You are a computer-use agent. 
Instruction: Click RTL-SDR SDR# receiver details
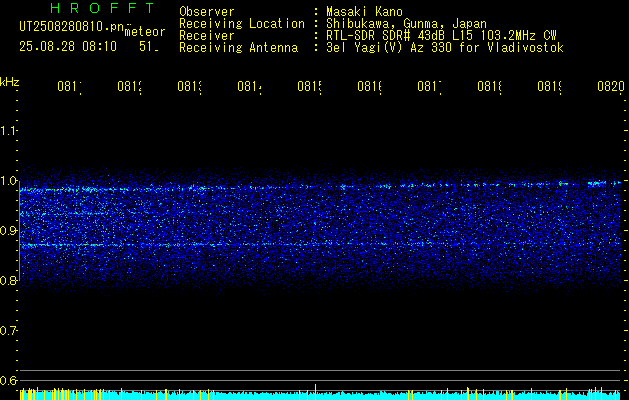click(441, 36)
